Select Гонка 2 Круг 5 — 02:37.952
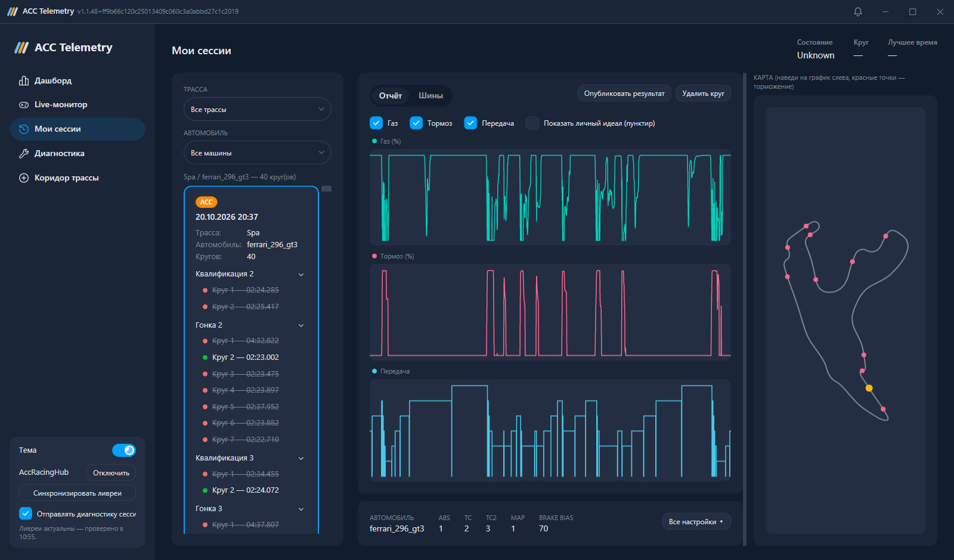Screen dimensions: 954x560 coord(246,407)
